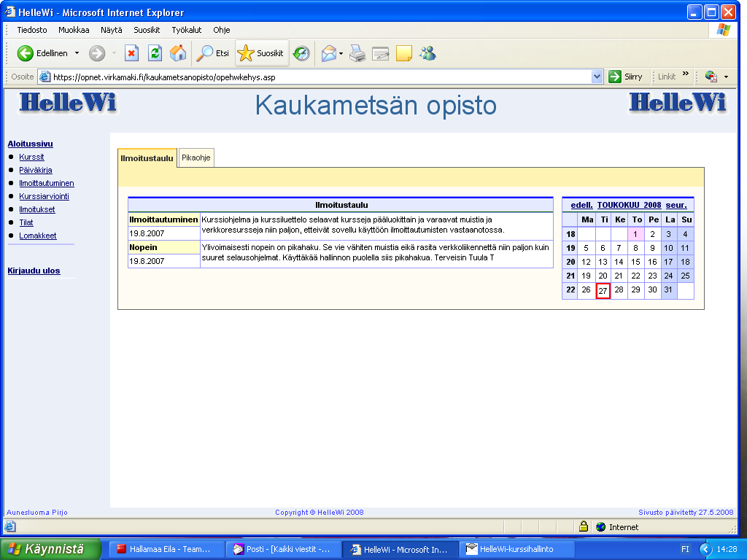747x560 pixels.
Task: Click the left HelleWi logo
Action: 68,104
